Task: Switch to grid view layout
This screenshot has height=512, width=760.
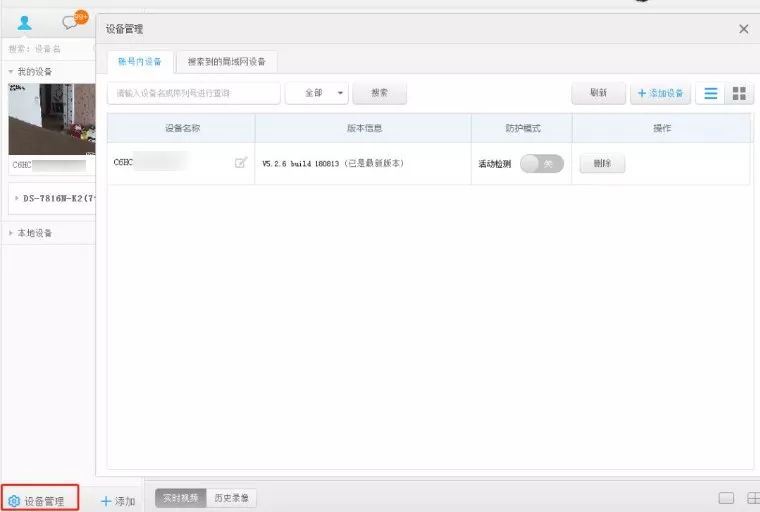Action: click(739, 93)
